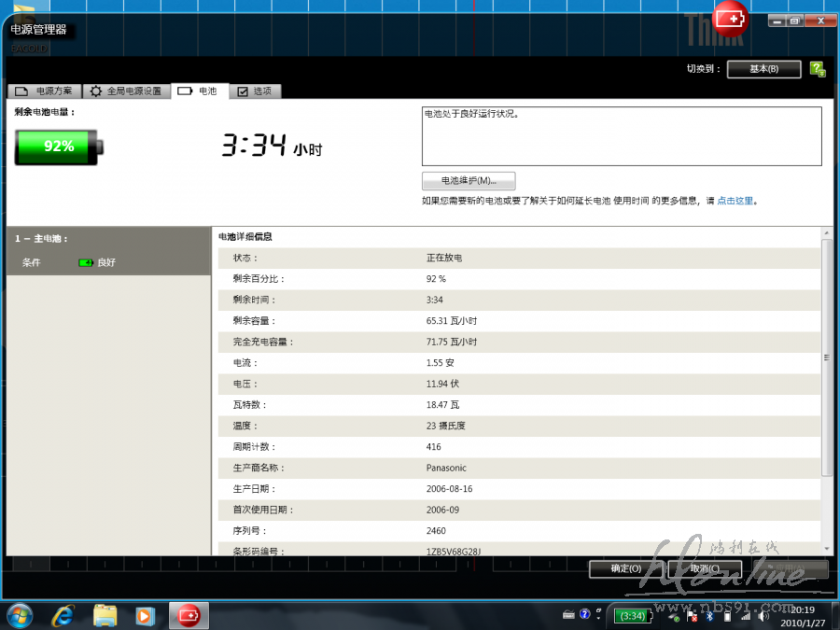The width and height of the screenshot is (840, 630).
Task: Select 主电池 condition row in left panel
Action: [x=107, y=262]
